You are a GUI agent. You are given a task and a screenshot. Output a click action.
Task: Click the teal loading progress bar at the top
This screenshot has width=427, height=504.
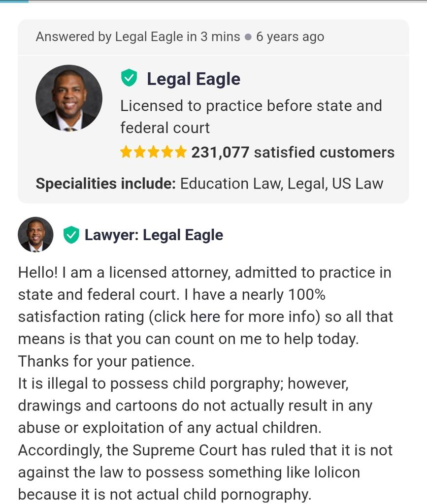tap(14, 1)
